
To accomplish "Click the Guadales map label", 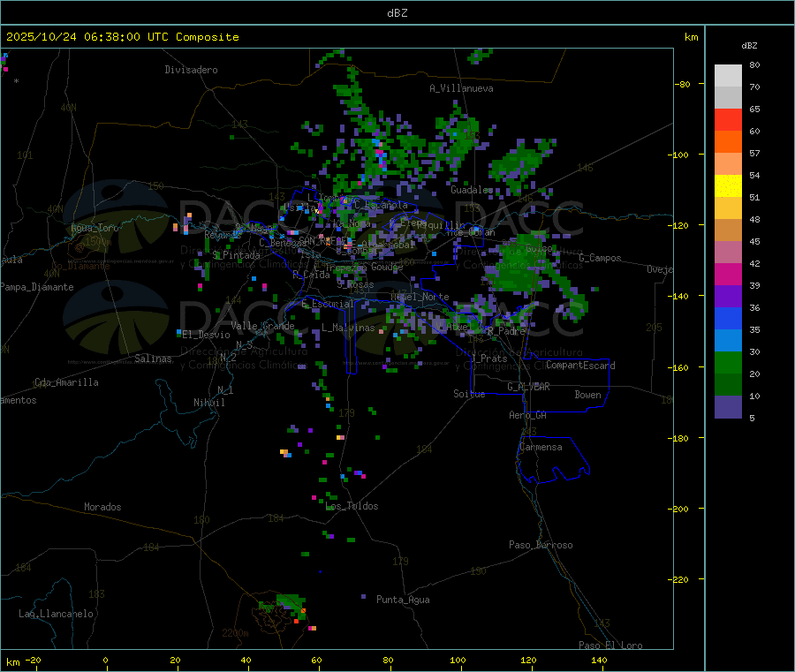I will click(472, 190).
